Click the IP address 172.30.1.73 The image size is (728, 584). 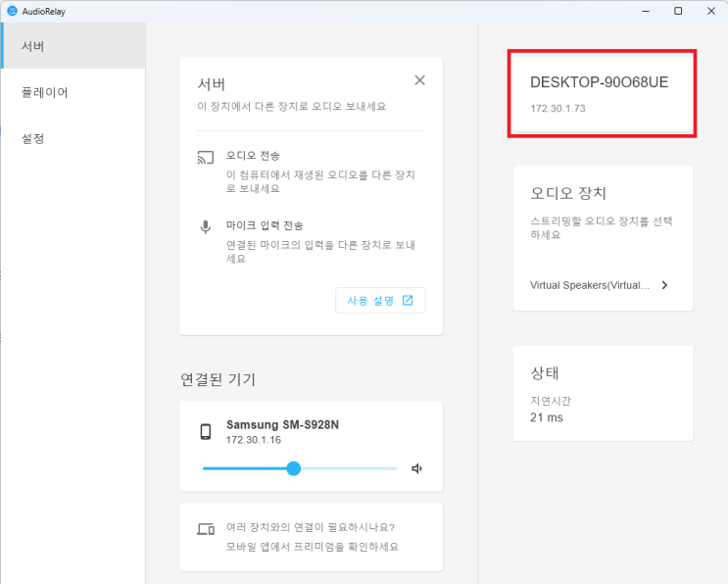(558, 109)
